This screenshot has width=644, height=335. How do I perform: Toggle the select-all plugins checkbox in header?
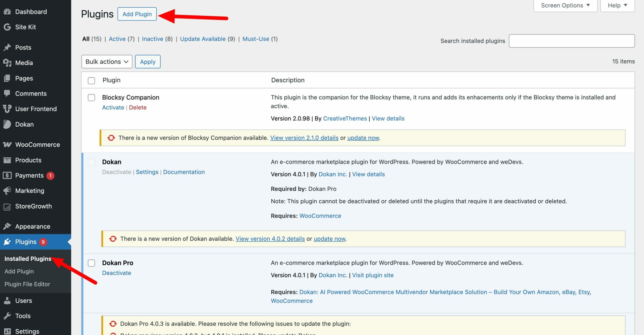click(91, 80)
